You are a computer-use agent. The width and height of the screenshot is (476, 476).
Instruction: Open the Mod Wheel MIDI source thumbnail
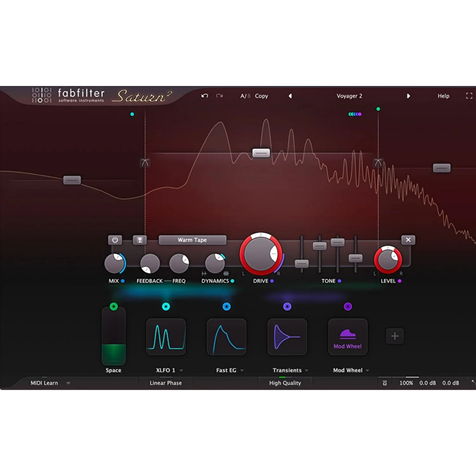point(348,337)
